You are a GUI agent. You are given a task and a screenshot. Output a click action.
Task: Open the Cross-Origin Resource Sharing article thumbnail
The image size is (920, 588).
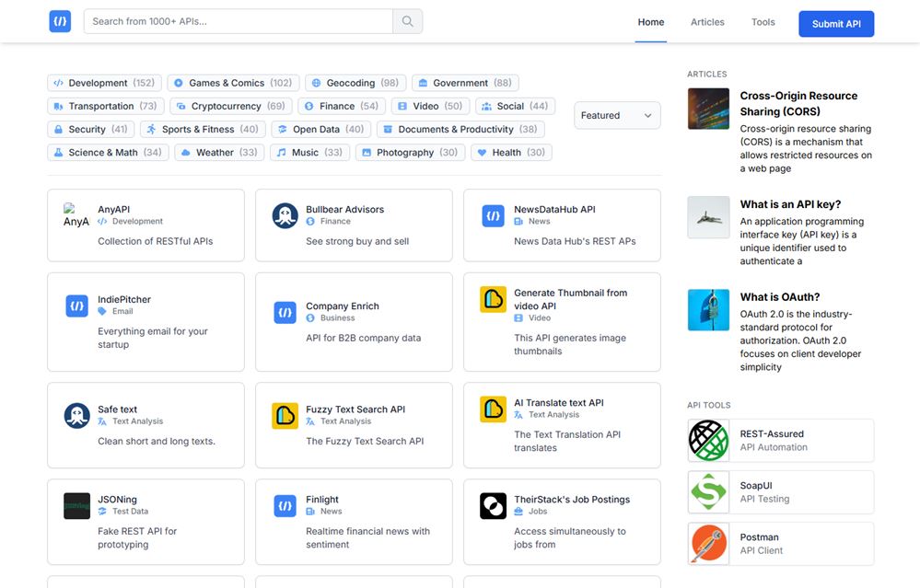click(709, 109)
